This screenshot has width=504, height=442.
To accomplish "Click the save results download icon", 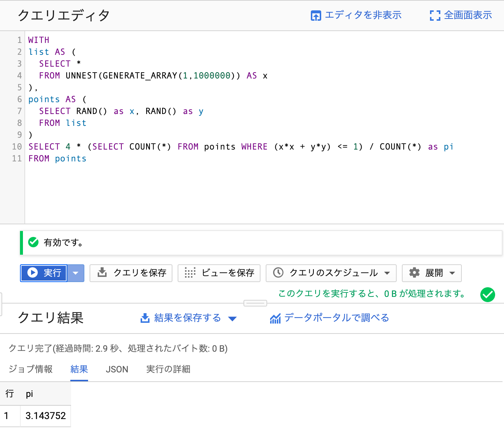I will [145, 318].
